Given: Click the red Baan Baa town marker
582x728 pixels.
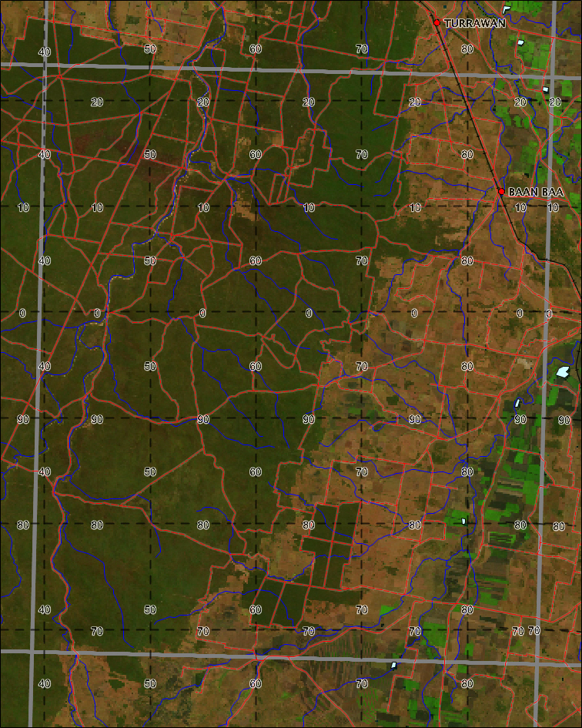Looking at the screenshot, I should 501,191.
